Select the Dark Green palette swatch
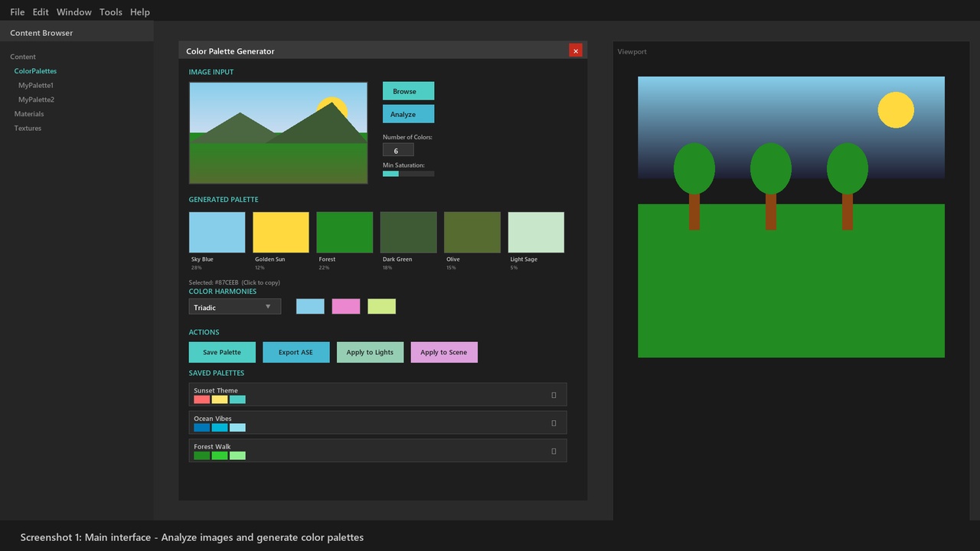Screen dimensions: 980x551 [x=409, y=233]
